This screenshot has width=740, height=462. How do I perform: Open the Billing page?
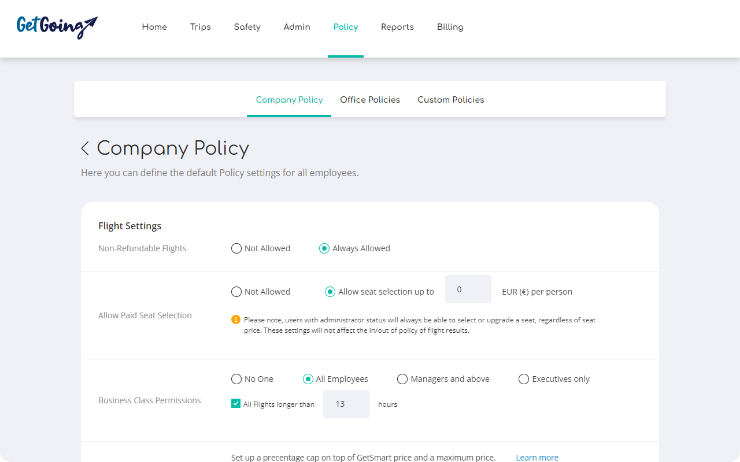pyautogui.click(x=450, y=27)
